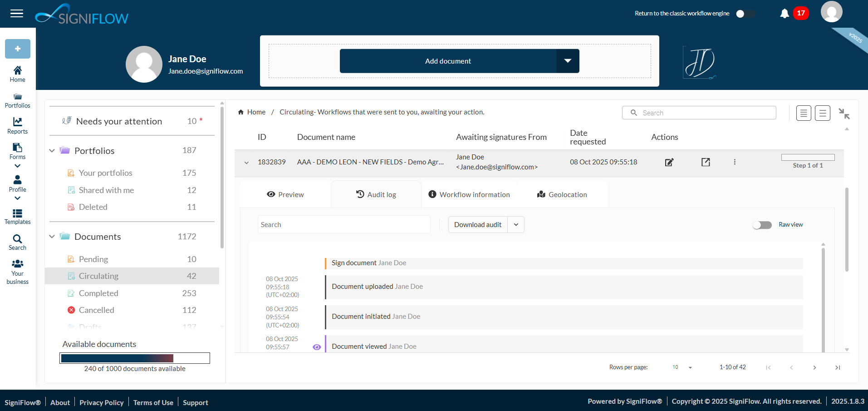This screenshot has width=868, height=411.
Task: Open the Forms section from the sidebar
Action: click(x=17, y=151)
